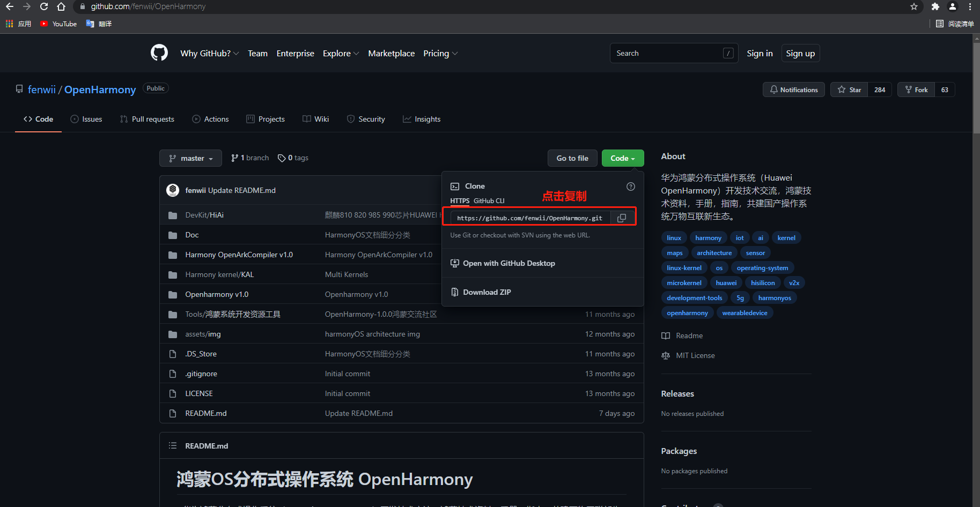Viewport: 980px width, 507px height.
Task: Open Enterprise in navigation
Action: point(295,53)
